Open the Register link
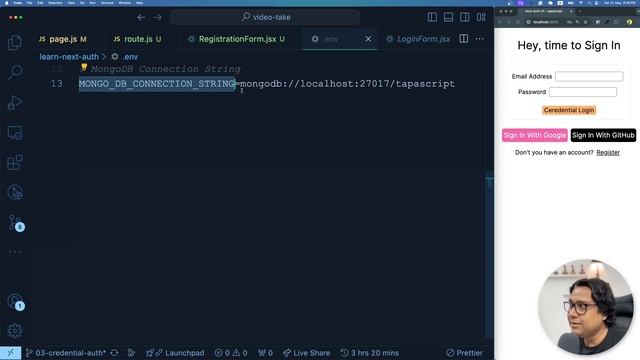 pos(608,153)
